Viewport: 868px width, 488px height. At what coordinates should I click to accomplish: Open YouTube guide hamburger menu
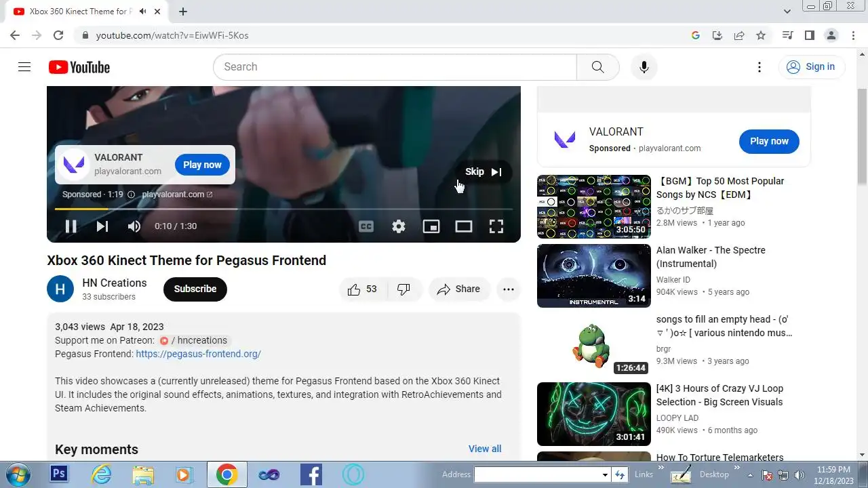click(x=24, y=66)
